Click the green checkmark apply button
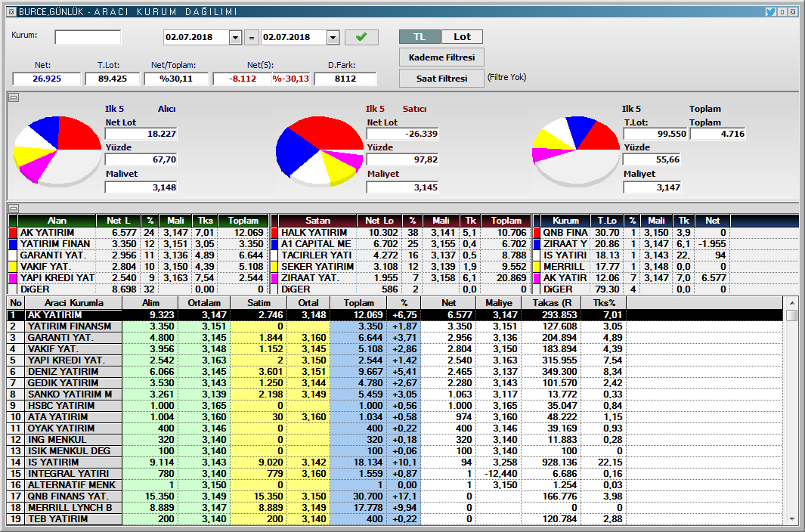Viewport: 805px width, 532px height. (361, 37)
